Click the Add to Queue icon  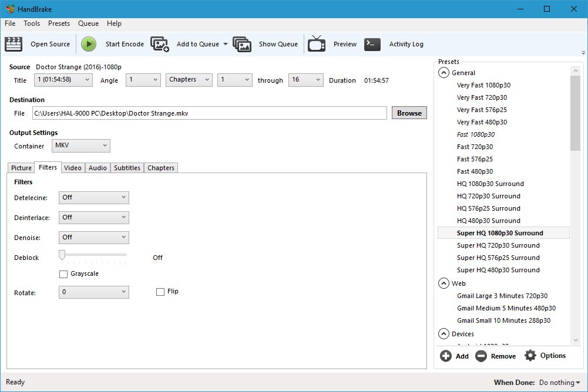[x=160, y=44]
